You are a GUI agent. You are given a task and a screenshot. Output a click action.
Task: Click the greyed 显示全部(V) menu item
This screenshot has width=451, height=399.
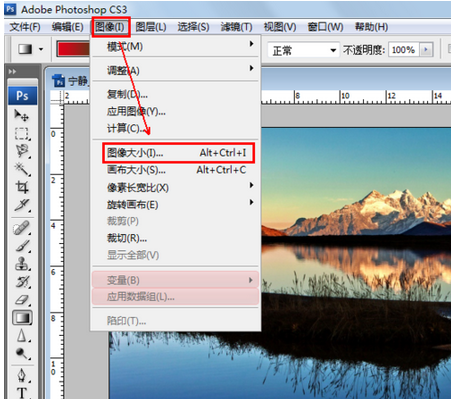[x=175, y=255]
